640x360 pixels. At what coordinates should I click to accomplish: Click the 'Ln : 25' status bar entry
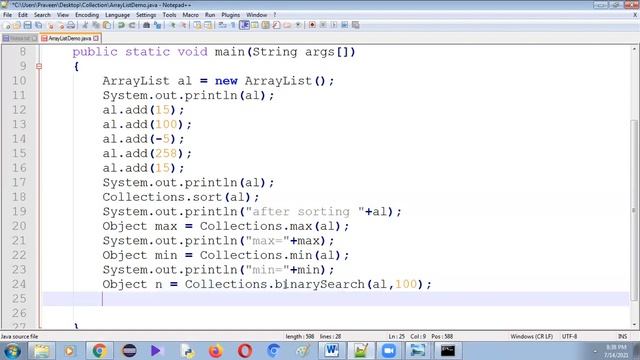click(396, 336)
